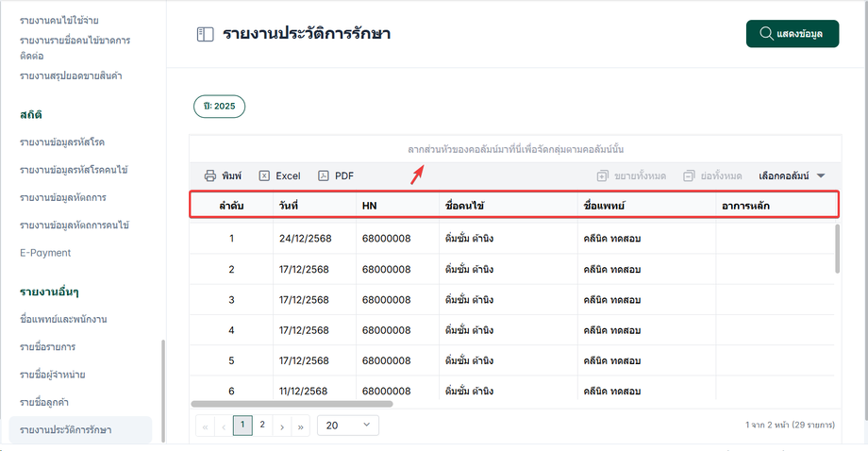Click the Excel export icon
This screenshot has height=451, width=868.
pos(264,176)
